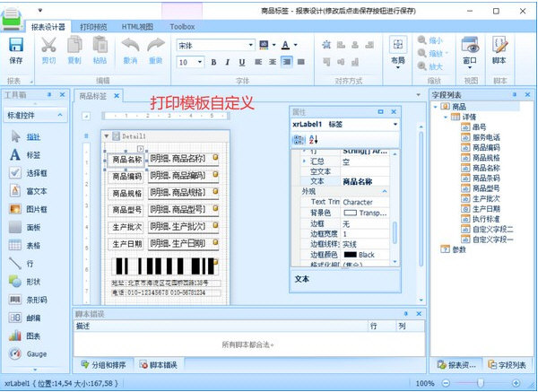
Task: Click the Paste (粘贴) icon
Action: [100, 46]
